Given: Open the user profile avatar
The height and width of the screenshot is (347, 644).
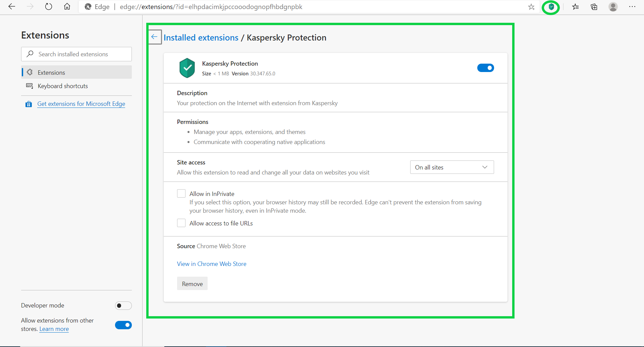Looking at the screenshot, I should (613, 7).
